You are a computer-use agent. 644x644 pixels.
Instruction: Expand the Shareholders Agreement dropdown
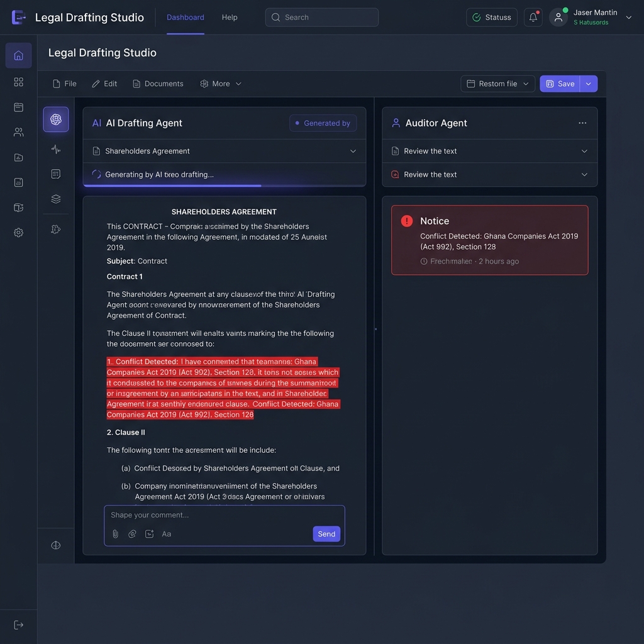click(x=353, y=151)
